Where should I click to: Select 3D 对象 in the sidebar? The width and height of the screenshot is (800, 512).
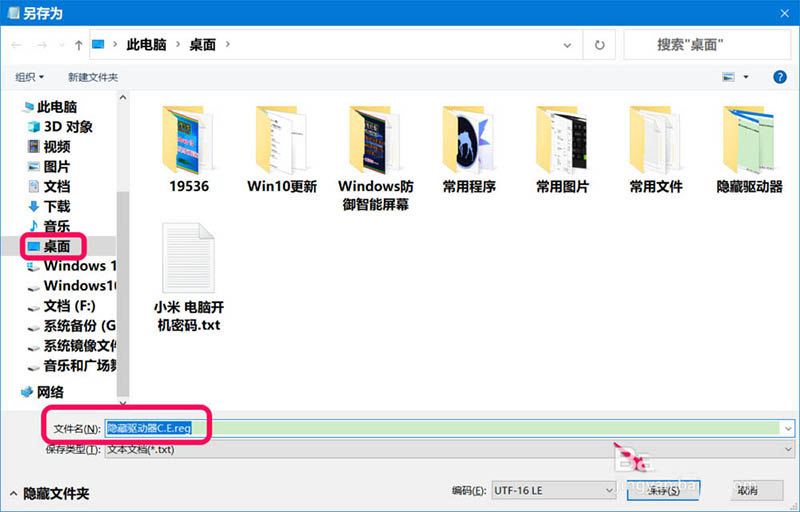(x=60, y=126)
